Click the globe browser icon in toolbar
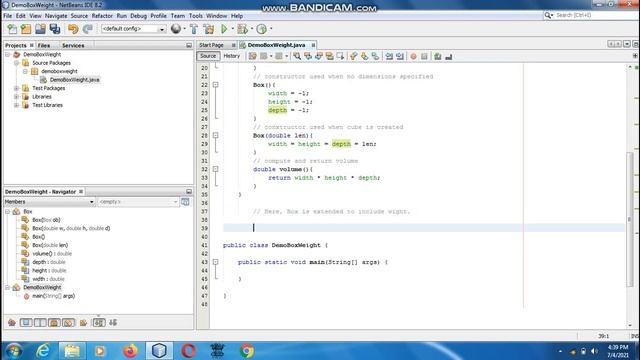The width and height of the screenshot is (640, 360). pyautogui.click(x=176, y=29)
